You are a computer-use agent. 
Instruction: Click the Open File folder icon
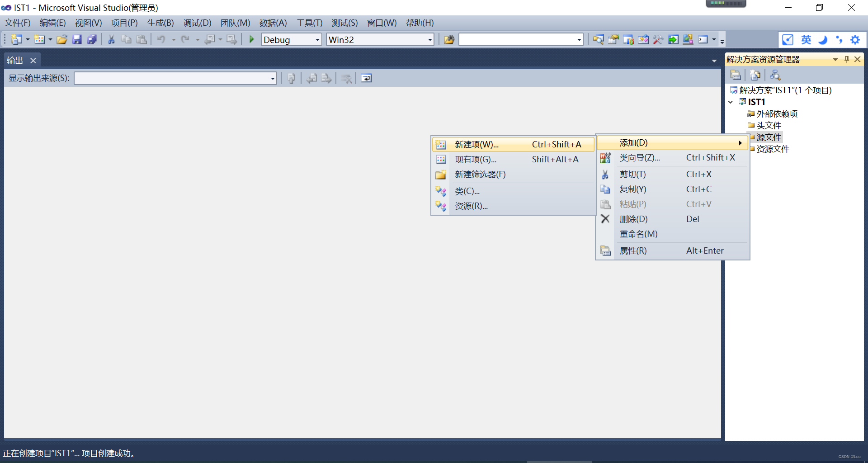point(62,40)
